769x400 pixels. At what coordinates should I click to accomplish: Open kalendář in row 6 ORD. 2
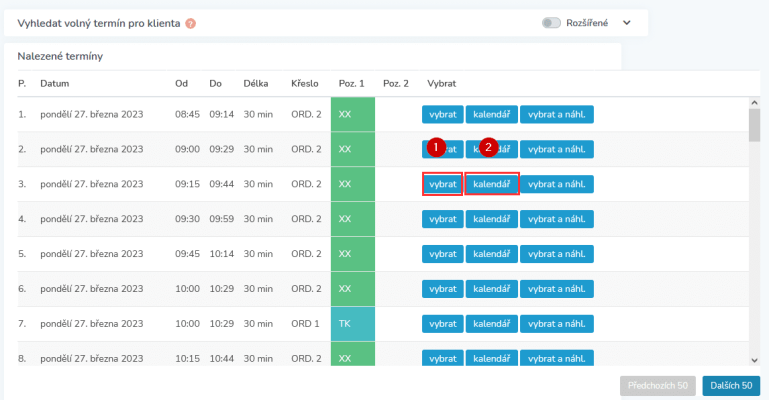[491, 289]
